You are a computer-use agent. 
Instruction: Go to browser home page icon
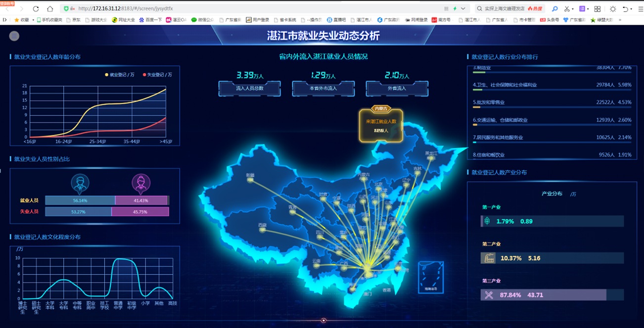tap(50, 9)
